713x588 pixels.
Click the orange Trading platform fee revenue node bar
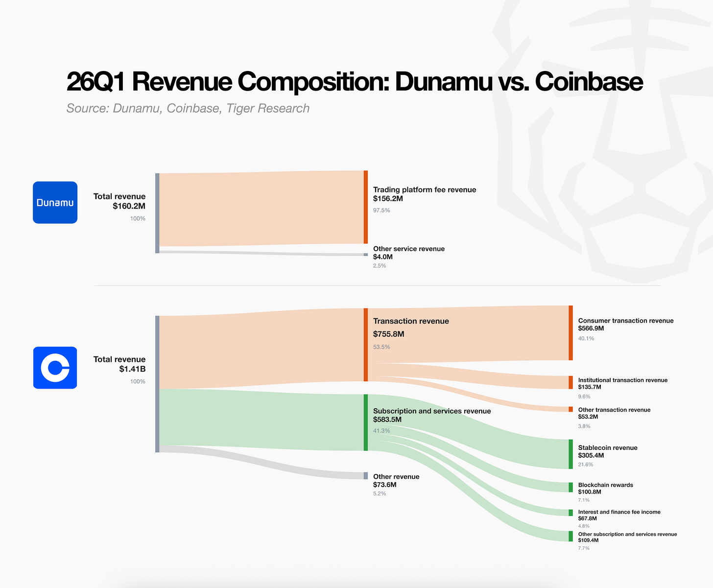click(x=366, y=207)
